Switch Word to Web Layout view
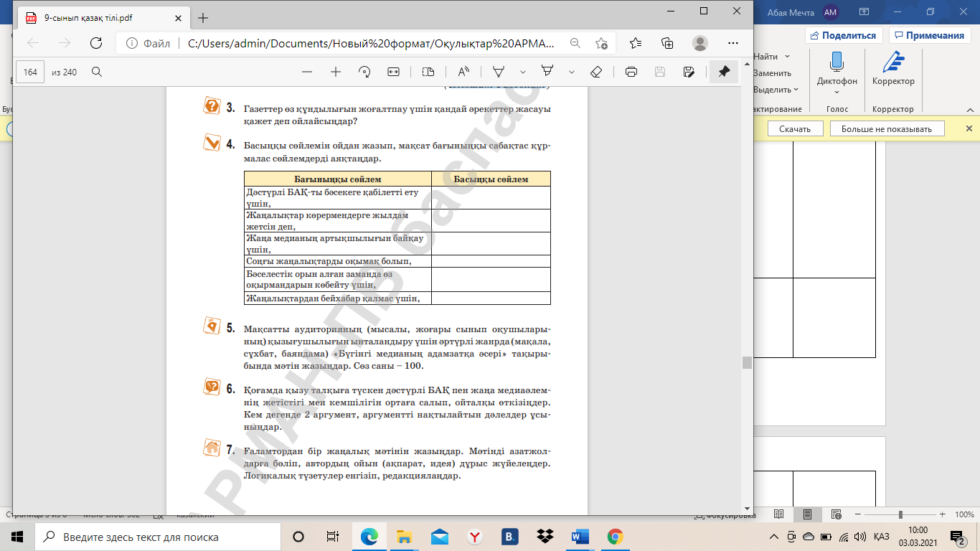The width and height of the screenshot is (980, 551). 836,514
